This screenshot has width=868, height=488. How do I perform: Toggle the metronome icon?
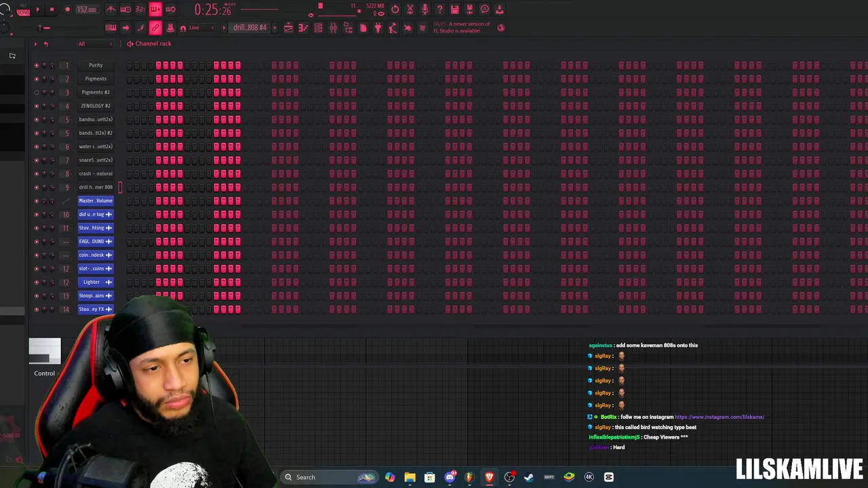(x=111, y=9)
